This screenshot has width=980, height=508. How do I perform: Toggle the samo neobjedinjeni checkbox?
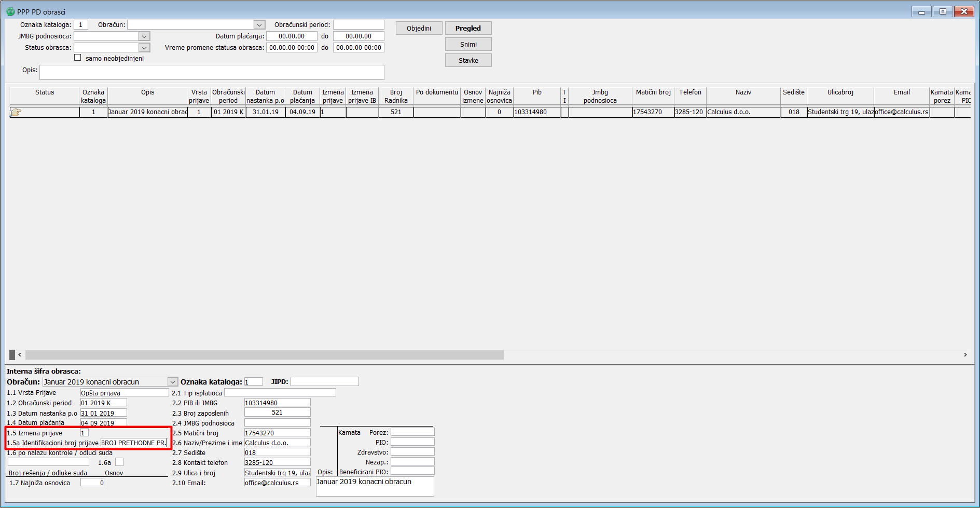click(78, 58)
